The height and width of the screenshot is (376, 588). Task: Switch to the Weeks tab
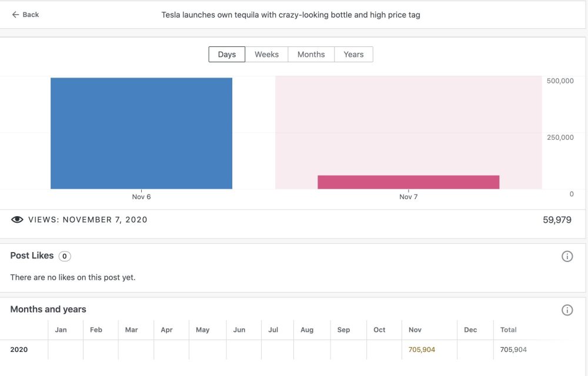tap(266, 54)
